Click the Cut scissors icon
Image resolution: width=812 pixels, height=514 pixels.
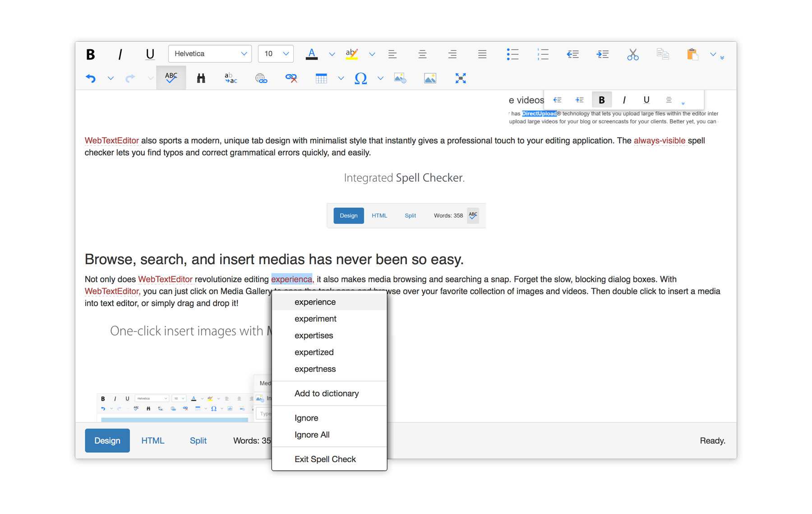pyautogui.click(x=632, y=54)
